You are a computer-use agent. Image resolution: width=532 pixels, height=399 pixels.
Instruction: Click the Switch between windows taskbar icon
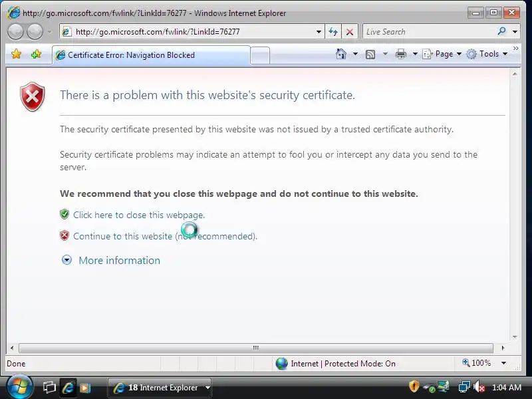point(49,388)
